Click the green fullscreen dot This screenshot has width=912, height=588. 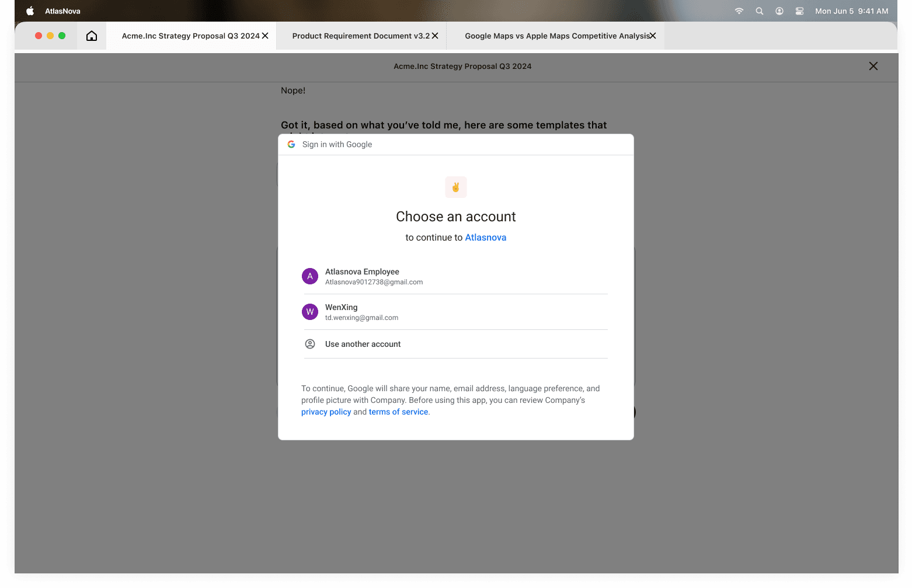click(62, 36)
